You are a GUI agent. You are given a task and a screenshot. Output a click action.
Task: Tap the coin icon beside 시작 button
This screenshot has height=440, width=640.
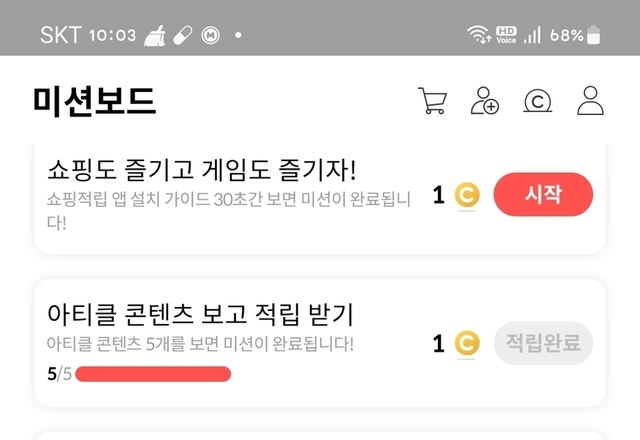tap(466, 195)
